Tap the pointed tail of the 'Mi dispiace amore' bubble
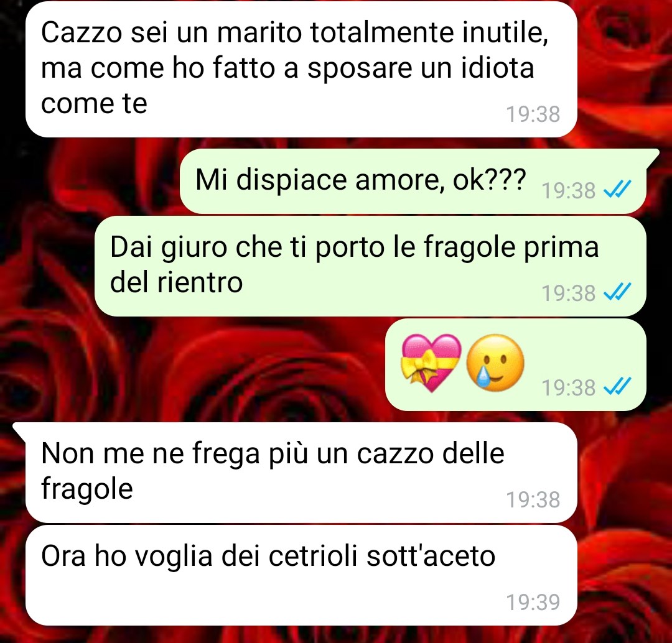The height and width of the screenshot is (643, 672). point(652,157)
